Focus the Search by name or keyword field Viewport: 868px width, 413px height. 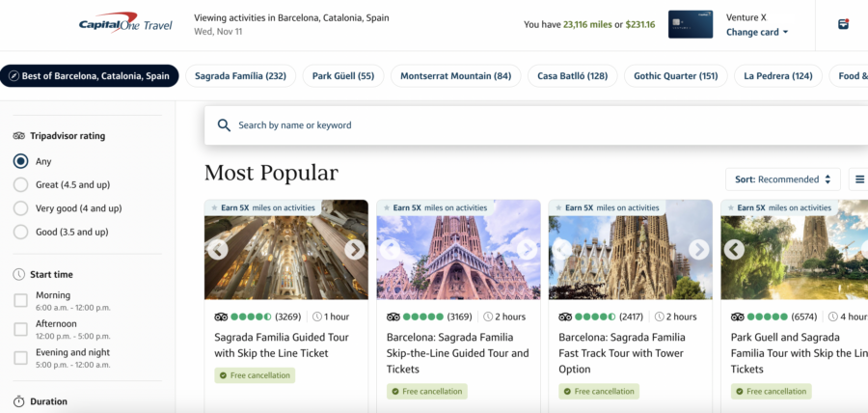point(536,125)
